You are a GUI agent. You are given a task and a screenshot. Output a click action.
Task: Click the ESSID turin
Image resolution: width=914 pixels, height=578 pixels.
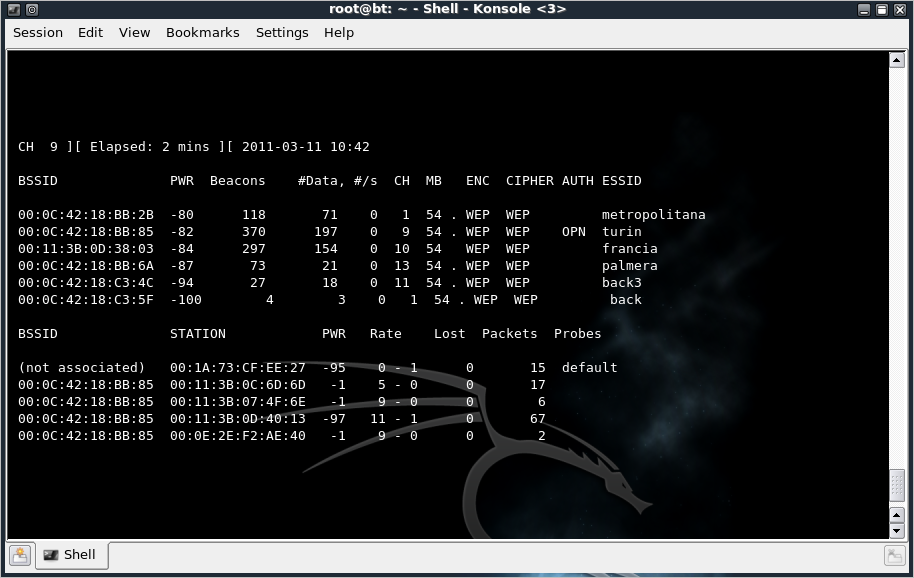[621, 232]
